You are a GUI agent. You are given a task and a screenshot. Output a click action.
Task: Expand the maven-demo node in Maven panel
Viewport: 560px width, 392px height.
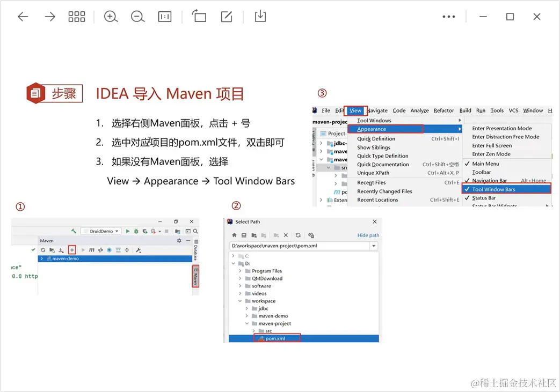[x=42, y=258]
